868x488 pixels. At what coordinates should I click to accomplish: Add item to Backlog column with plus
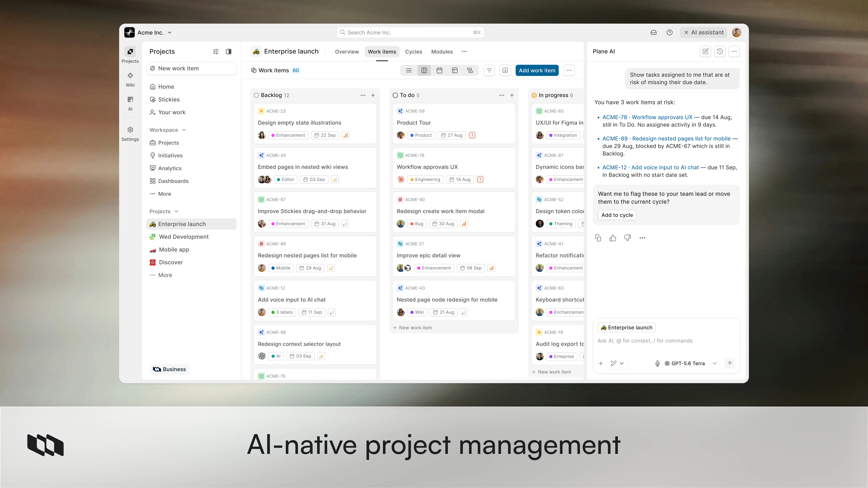[373, 95]
